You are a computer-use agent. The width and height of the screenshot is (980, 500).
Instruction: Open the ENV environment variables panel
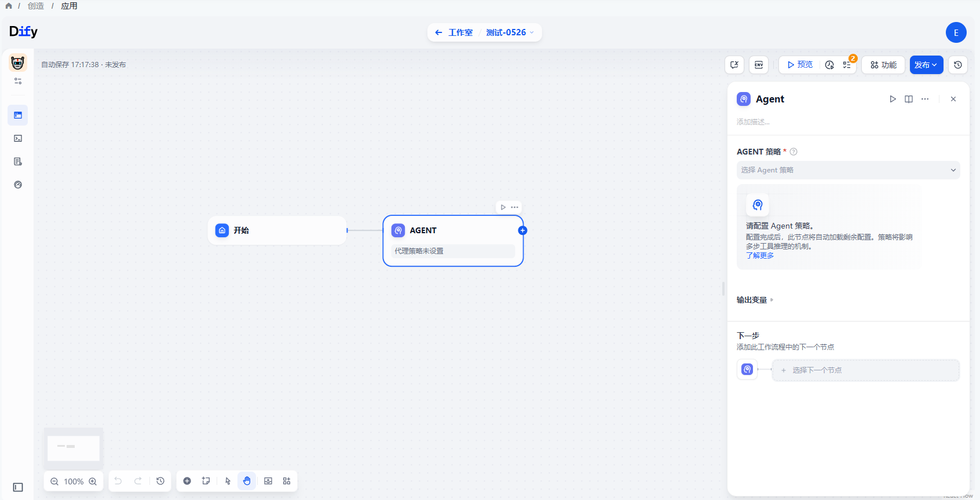pos(758,65)
